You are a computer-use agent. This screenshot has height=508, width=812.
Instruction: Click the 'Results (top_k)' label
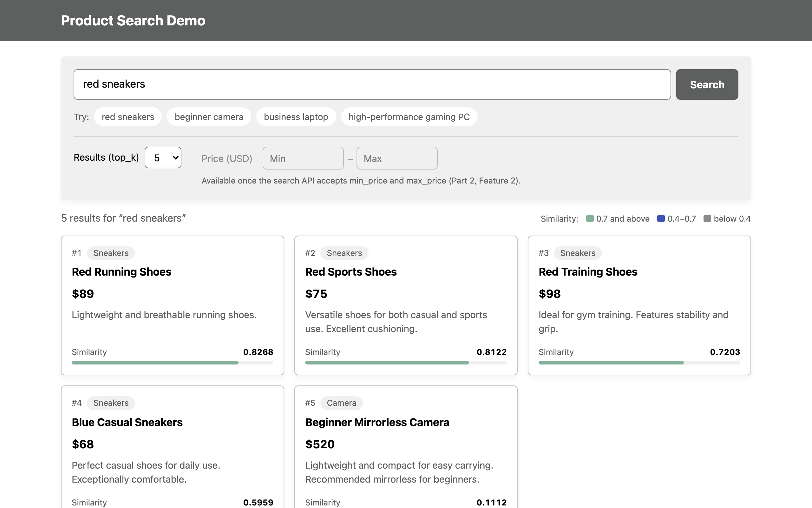(x=106, y=157)
